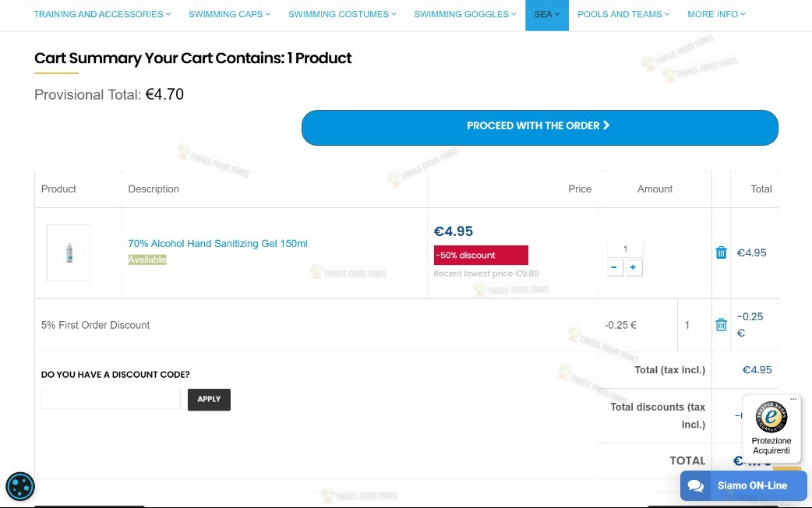This screenshot has width=812, height=508.
Task: Expand Swimming Caps menu
Action: coord(229,15)
